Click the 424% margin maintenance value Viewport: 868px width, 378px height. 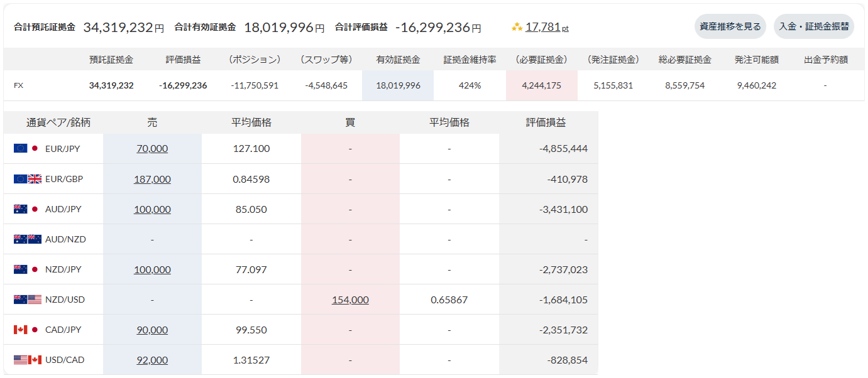click(470, 85)
